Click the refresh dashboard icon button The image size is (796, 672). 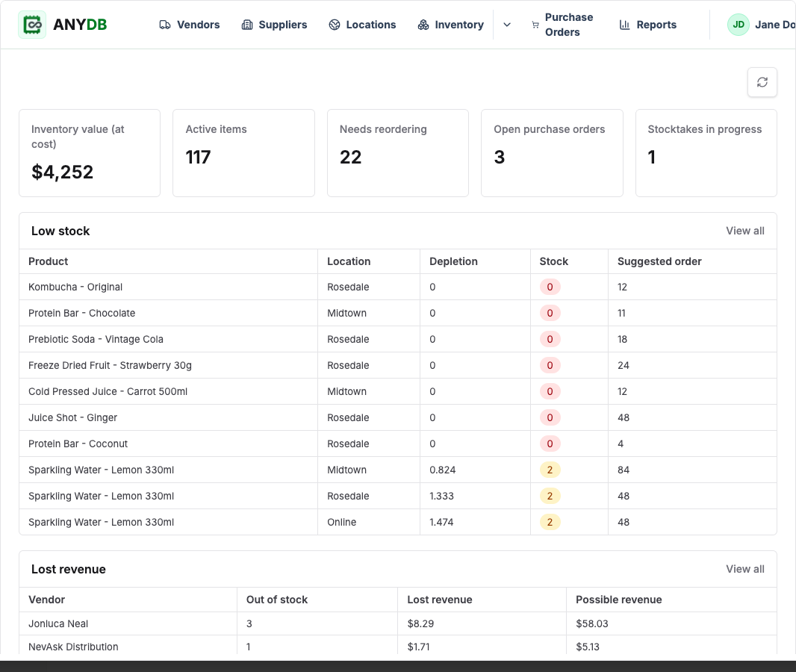point(762,82)
